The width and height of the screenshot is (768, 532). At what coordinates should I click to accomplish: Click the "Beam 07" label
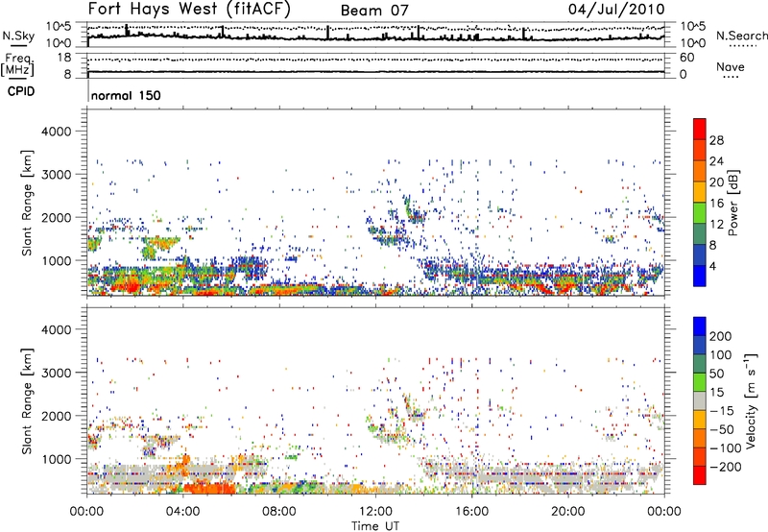coord(374,11)
